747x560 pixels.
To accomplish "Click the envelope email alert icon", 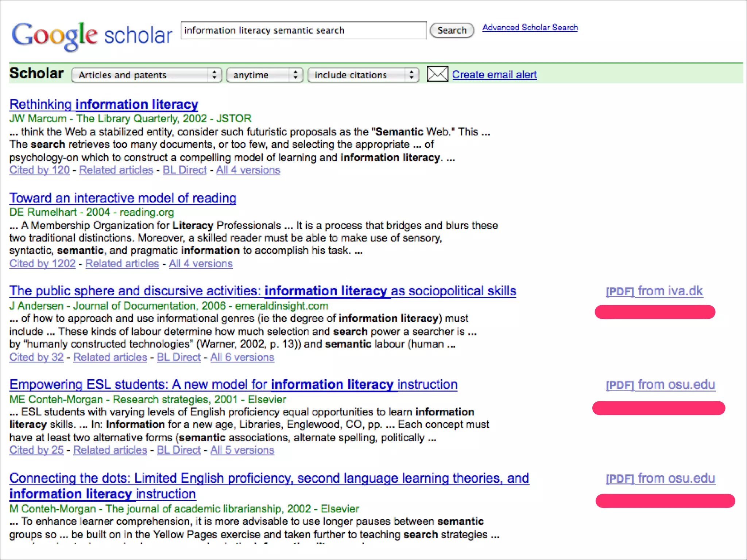I will (x=437, y=74).
